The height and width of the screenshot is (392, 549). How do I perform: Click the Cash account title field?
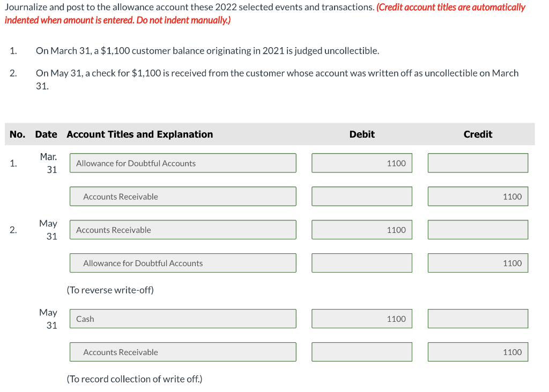pos(183,318)
